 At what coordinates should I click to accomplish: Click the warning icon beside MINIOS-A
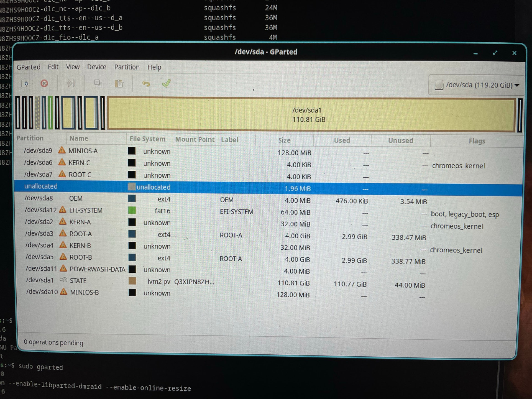click(x=62, y=150)
